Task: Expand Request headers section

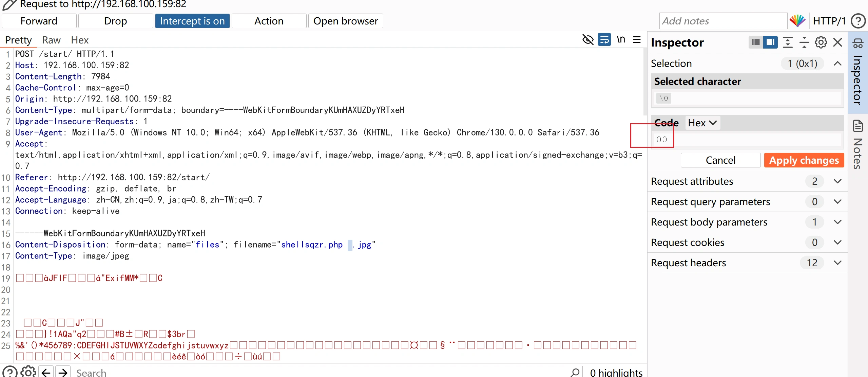Action: pos(837,263)
